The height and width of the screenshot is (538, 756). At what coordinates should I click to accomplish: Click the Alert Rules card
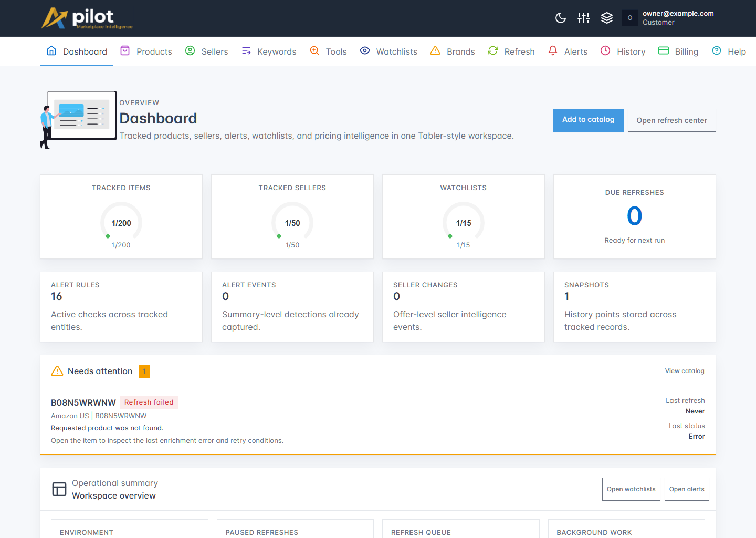pos(121,307)
